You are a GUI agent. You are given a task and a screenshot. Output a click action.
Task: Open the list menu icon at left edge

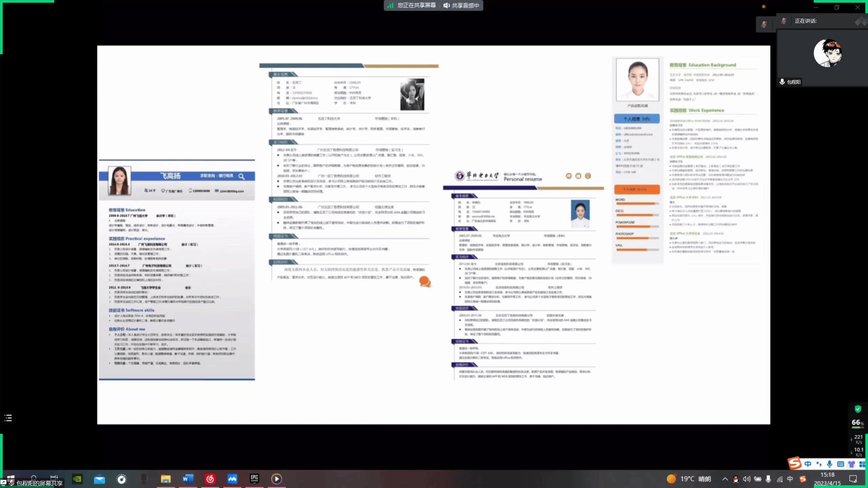pos(8,418)
